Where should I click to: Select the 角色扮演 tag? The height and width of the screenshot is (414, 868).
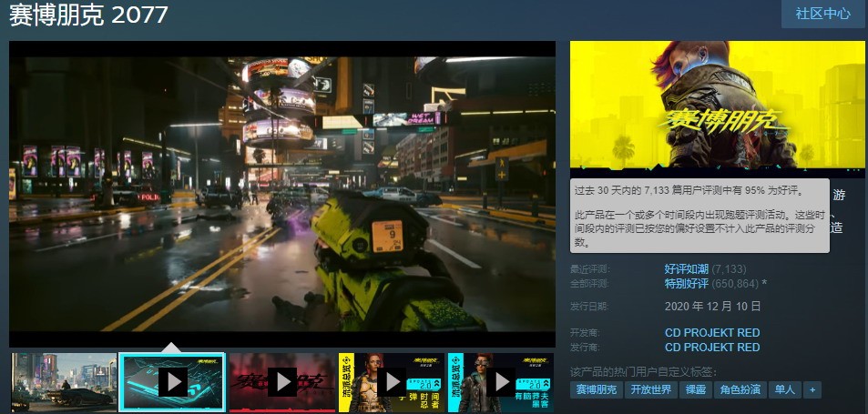point(739,389)
